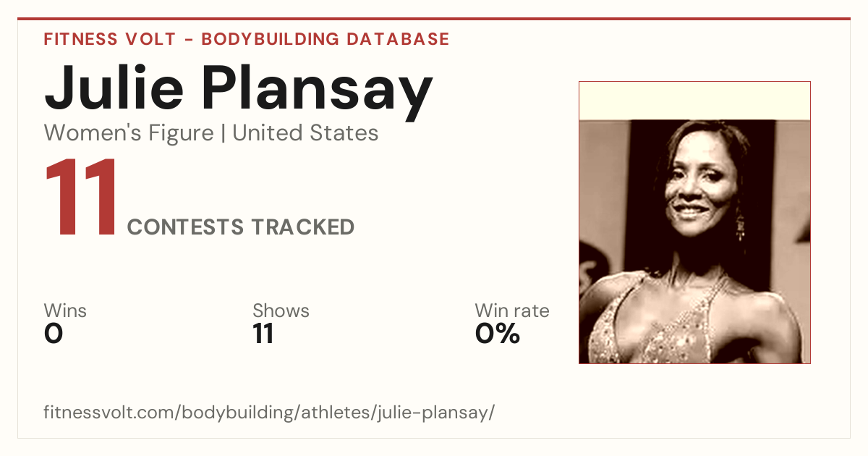Click the athlete portrait photo
This screenshot has height=456, width=868.
pos(694,241)
